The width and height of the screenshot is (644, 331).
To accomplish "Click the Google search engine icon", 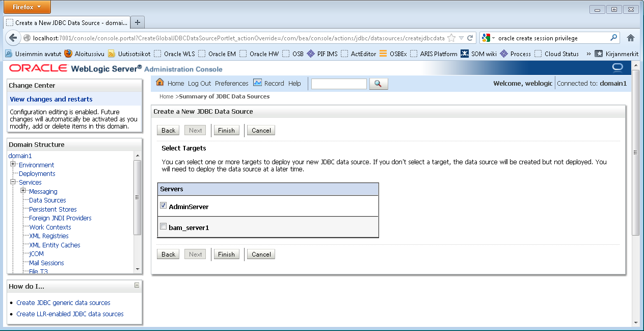I will click(x=486, y=38).
